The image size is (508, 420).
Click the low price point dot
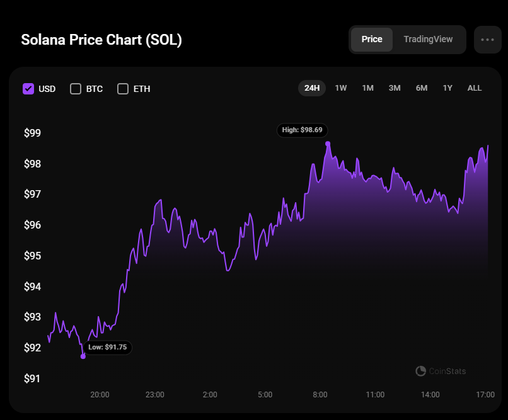click(x=83, y=356)
